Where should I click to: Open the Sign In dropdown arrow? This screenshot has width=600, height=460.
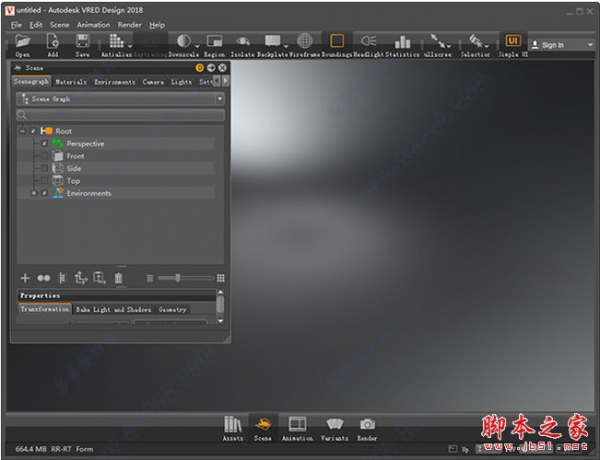pos(590,45)
